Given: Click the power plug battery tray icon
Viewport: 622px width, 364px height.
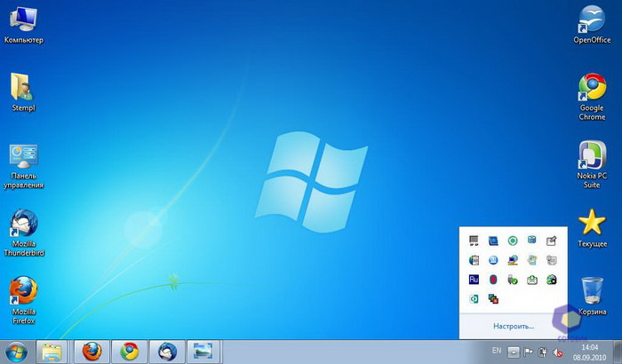Looking at the screenshot, I should 542,352.
